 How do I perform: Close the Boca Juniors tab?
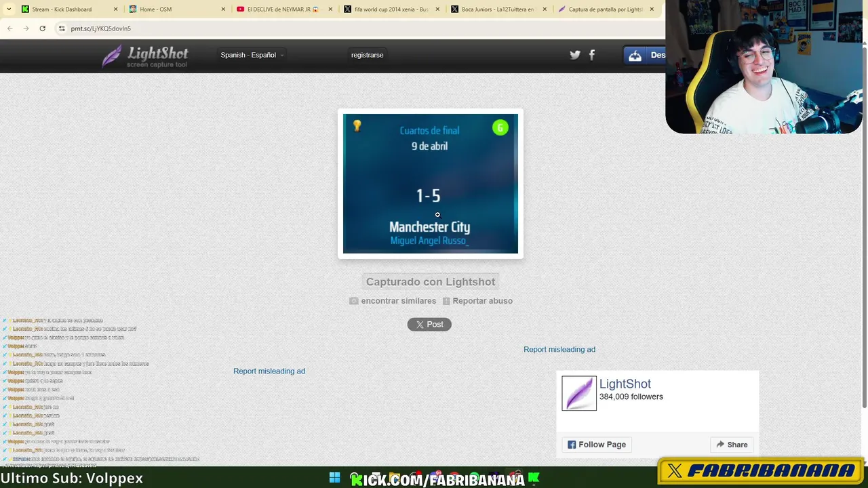(x=545, y=9)
